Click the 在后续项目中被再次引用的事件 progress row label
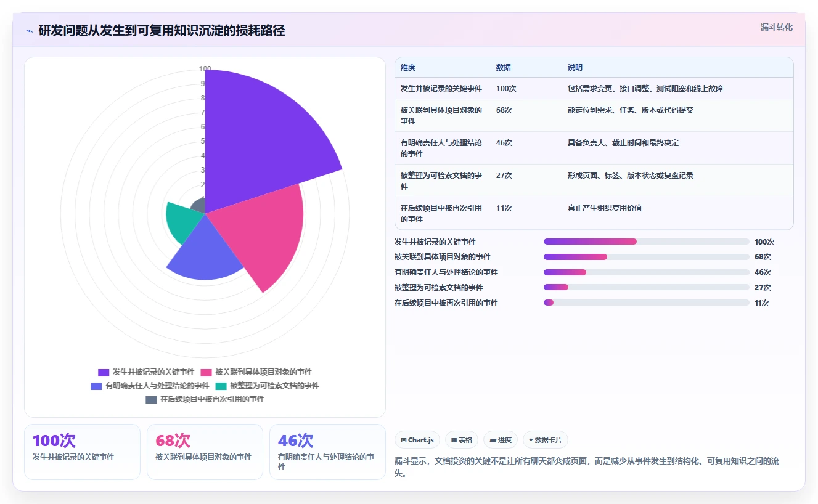 [446, 303]
